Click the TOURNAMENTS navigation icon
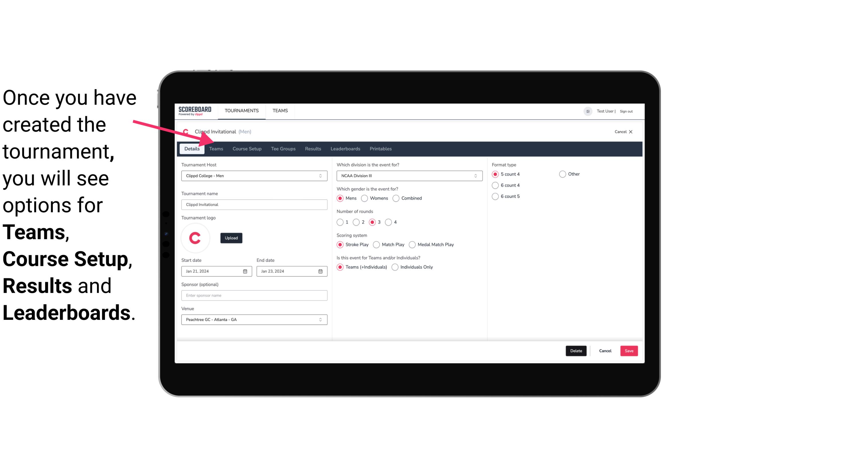868x467 pixels. click(242, 110)
